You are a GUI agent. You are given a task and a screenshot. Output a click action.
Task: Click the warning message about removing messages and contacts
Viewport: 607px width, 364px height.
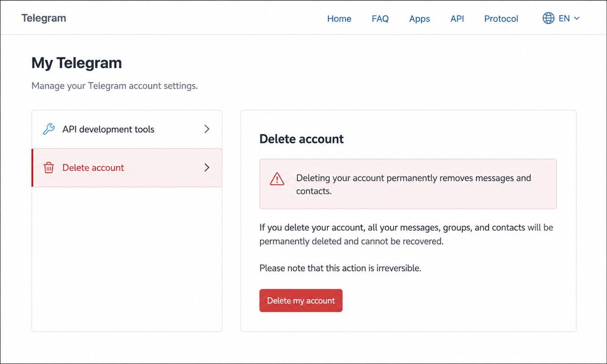(x=414, y=185)
